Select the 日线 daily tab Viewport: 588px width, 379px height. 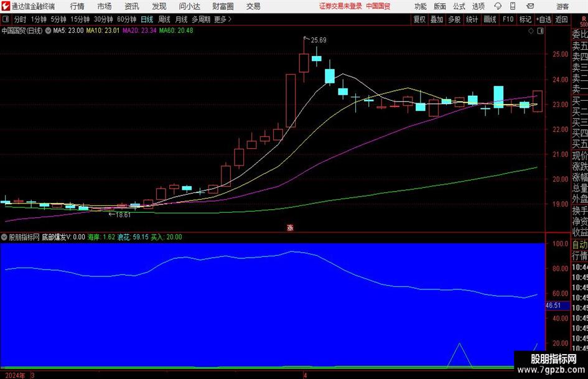(147, 19)
